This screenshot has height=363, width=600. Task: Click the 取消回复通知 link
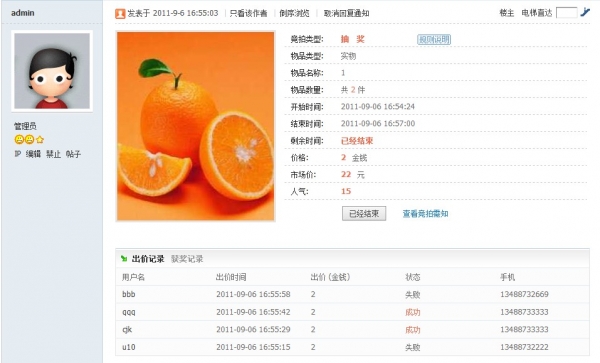coord(346,13)
